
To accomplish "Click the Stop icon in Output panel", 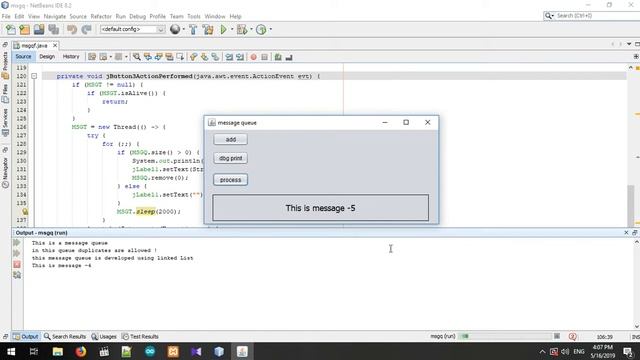I will point(17,264).
